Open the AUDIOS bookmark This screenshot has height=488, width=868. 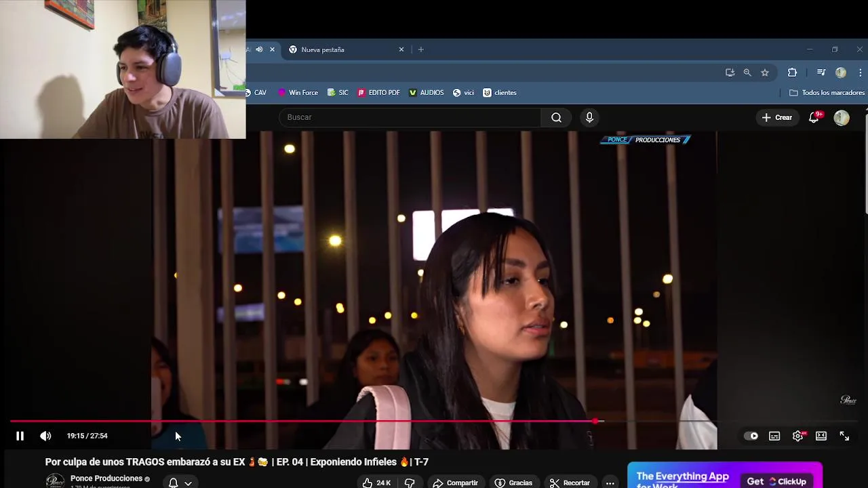pos(426,93)
